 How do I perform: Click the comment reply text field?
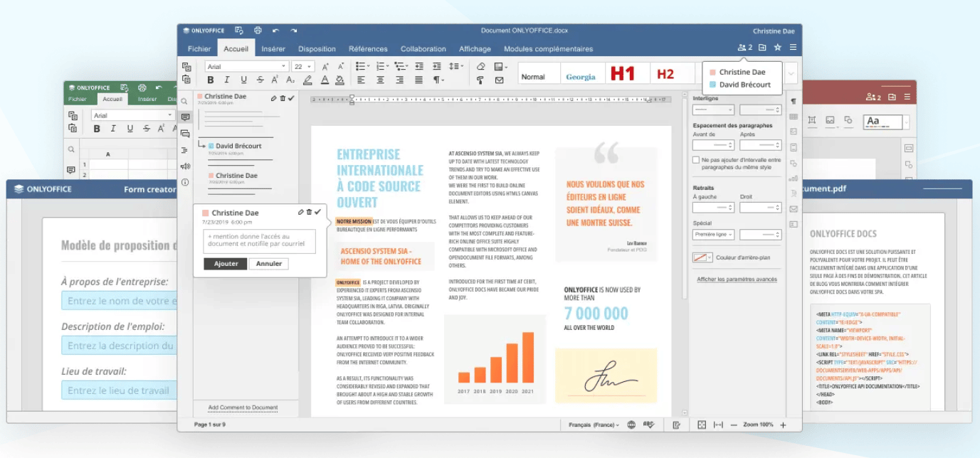tap(259, 241)
